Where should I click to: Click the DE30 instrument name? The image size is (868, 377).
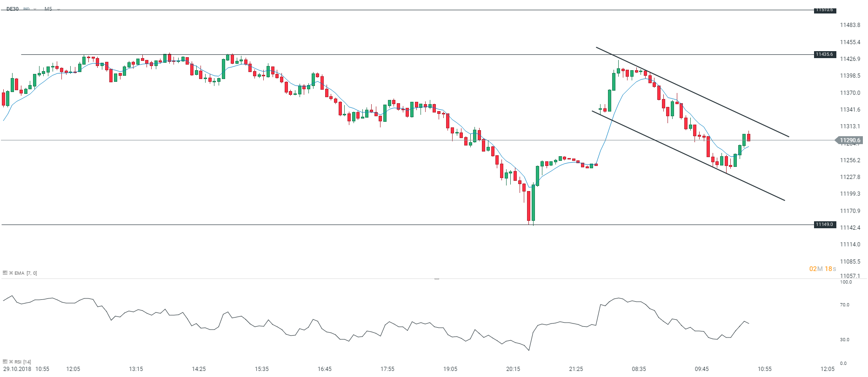click(13, 9)
